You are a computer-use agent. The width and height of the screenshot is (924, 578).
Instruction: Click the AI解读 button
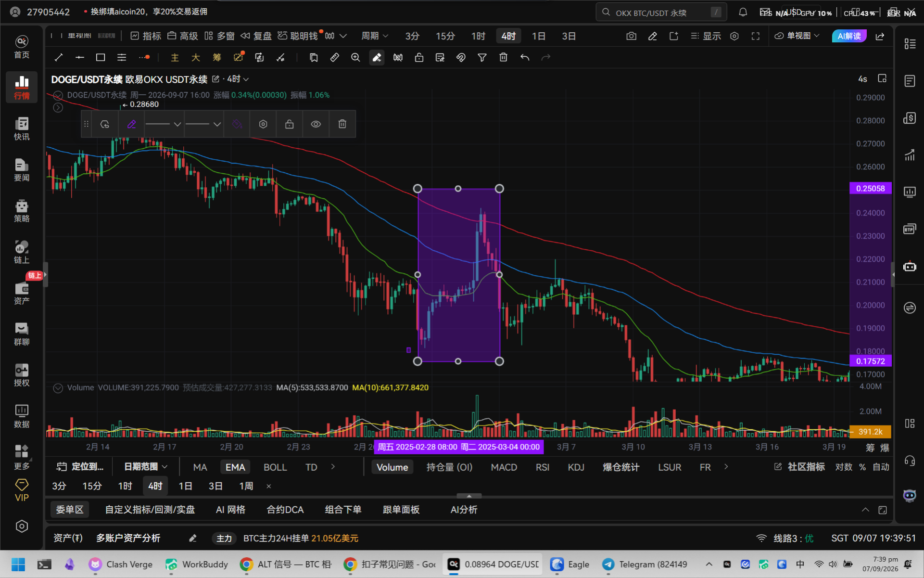point(849,36)
